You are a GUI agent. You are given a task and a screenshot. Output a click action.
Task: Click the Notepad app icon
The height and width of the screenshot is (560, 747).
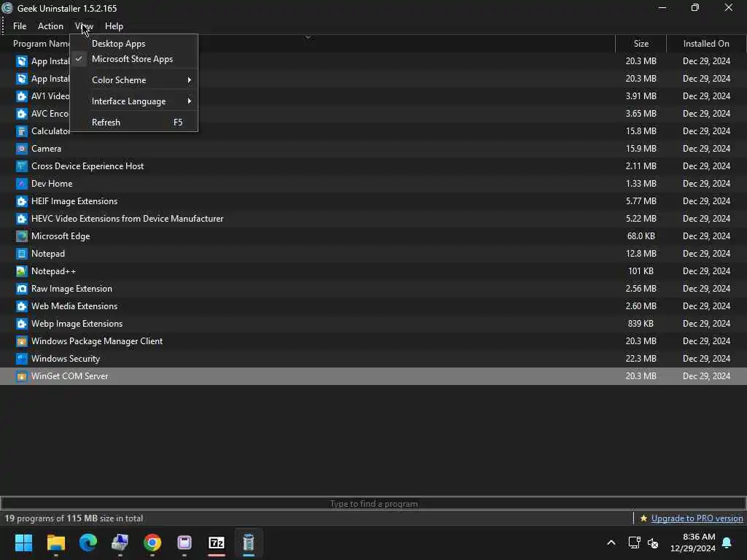pyautogui.click(x=21, y=254)
